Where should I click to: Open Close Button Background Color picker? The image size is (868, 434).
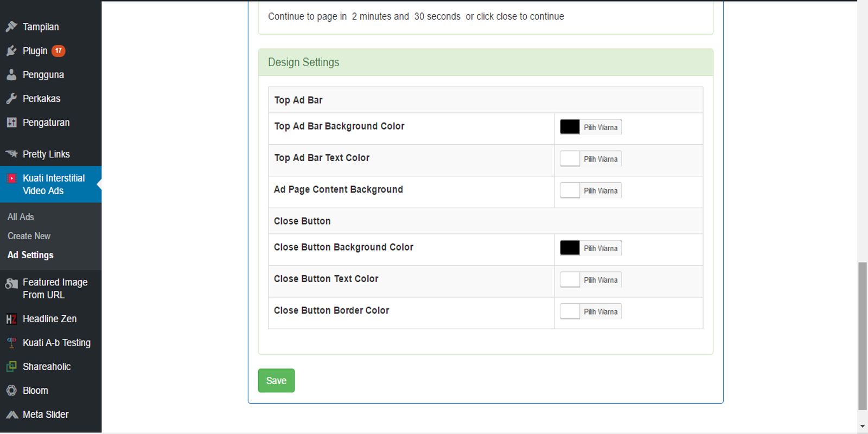coord(590,248)
